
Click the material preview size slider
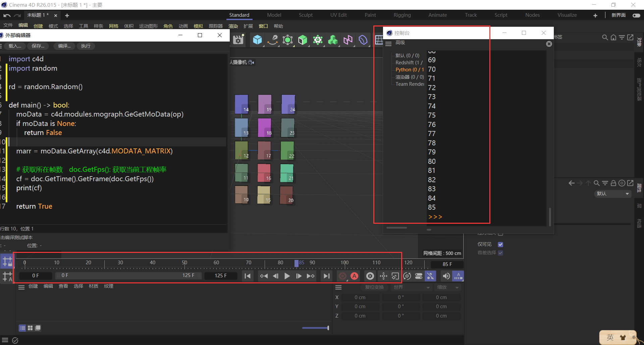[x=315, y=328]
